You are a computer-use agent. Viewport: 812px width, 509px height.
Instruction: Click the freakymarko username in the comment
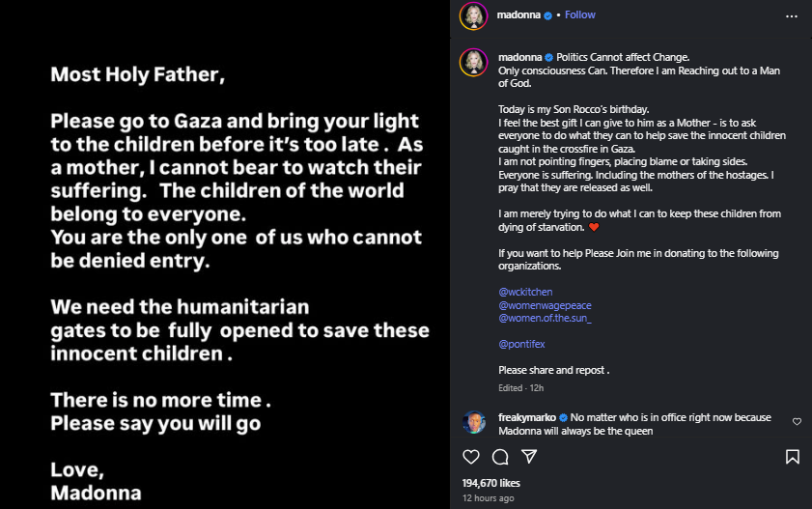526,418
